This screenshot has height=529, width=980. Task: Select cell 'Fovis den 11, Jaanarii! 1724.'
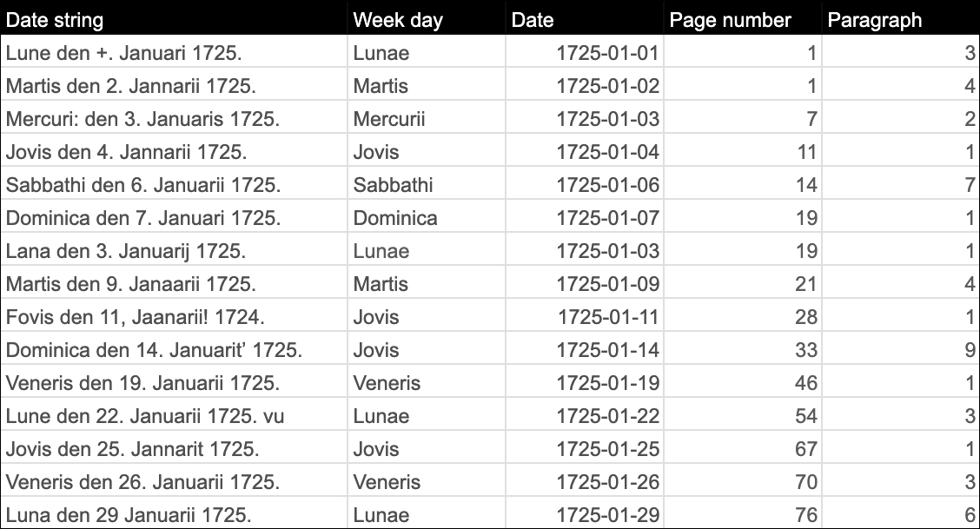click(174, 317)
